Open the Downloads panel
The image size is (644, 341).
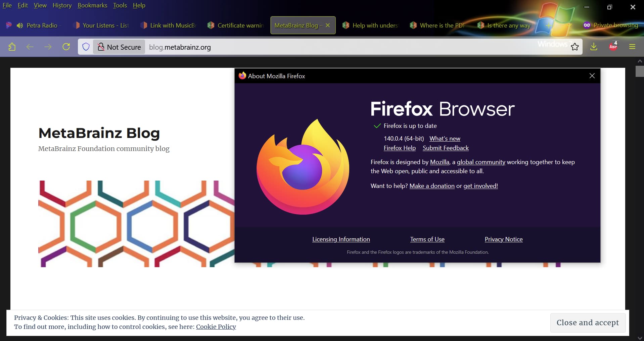tap(594, 47)
